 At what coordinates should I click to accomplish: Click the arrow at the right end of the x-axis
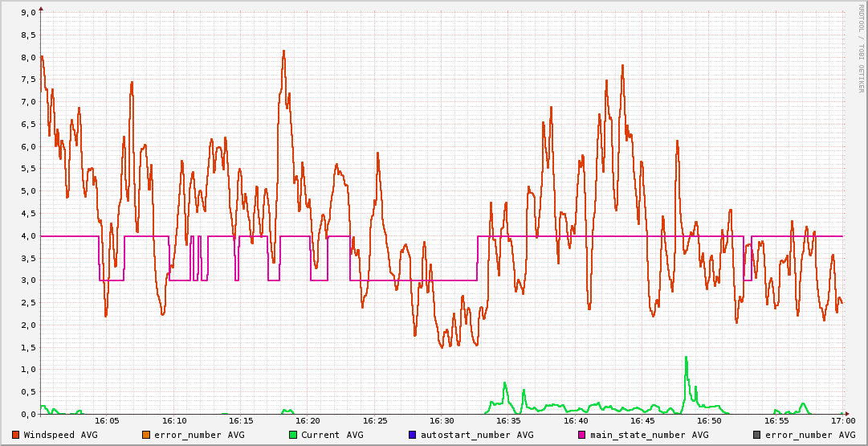tap(846, 414)
